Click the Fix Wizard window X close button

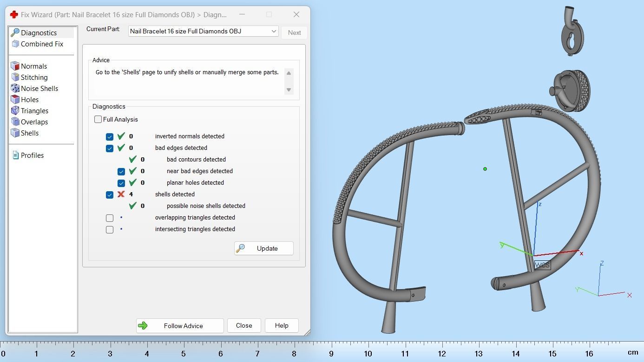tap(296, 14)
